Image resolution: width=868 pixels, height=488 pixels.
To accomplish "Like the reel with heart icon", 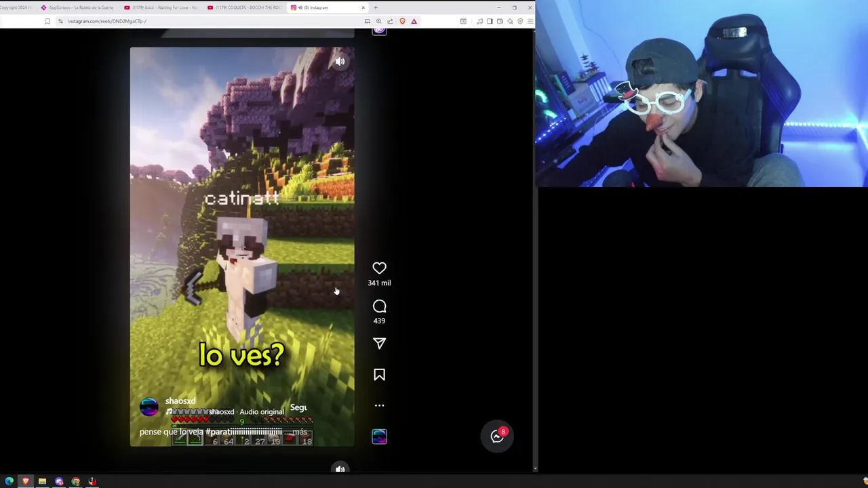I will (379, 268).
